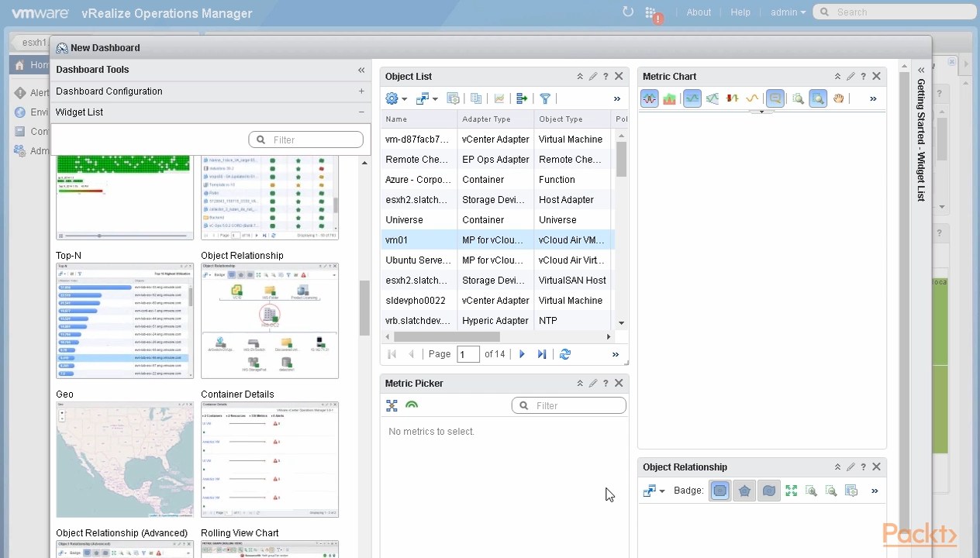The width and height of the screenshot is (980, 558).
Task: Select the Top-N widget thumbnail
Action: [125, 320]
